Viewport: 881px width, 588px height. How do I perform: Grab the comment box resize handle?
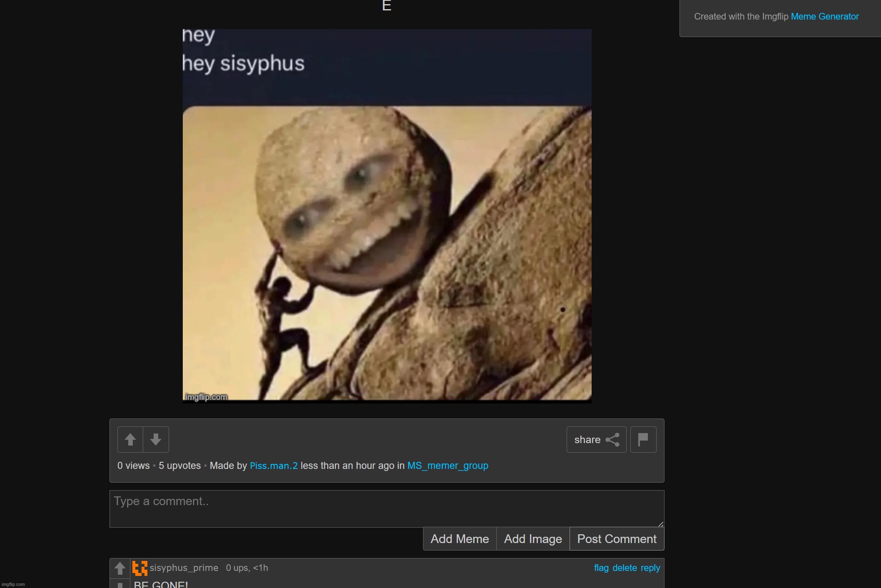[x=660, y=524]
